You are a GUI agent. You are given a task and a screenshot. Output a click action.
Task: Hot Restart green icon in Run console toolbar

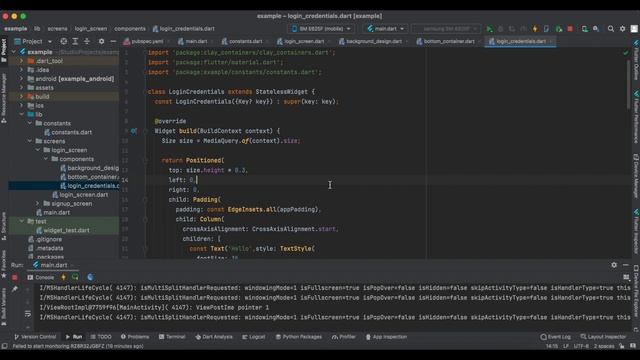75,277
